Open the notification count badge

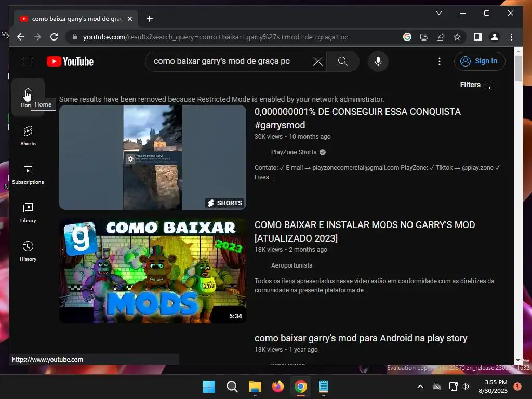(517, 387)
